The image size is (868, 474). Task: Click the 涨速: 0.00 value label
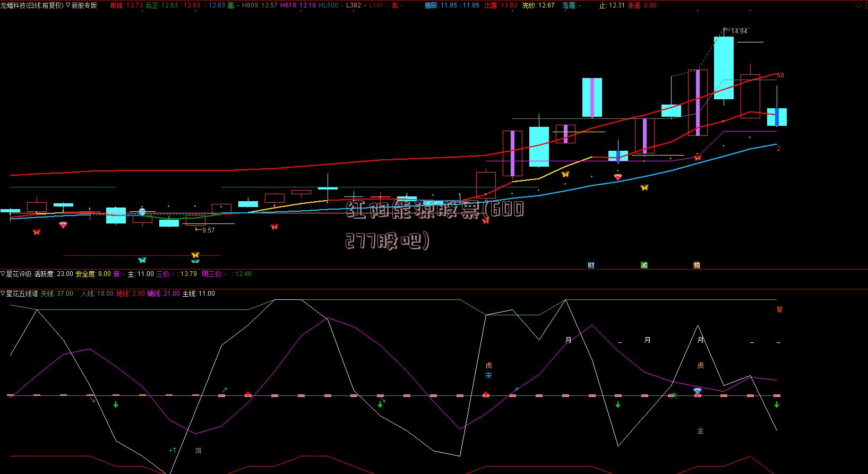(642, 5)
